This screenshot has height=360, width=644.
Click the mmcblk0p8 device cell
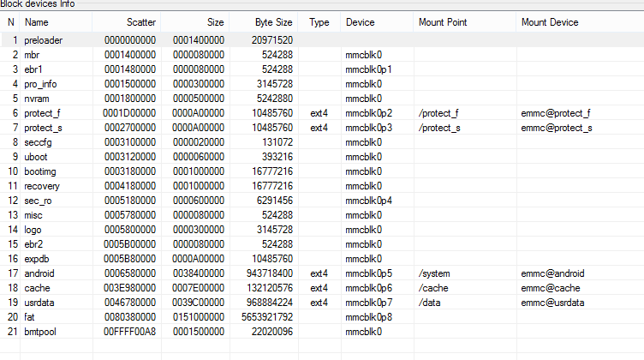tap(368, 317)
